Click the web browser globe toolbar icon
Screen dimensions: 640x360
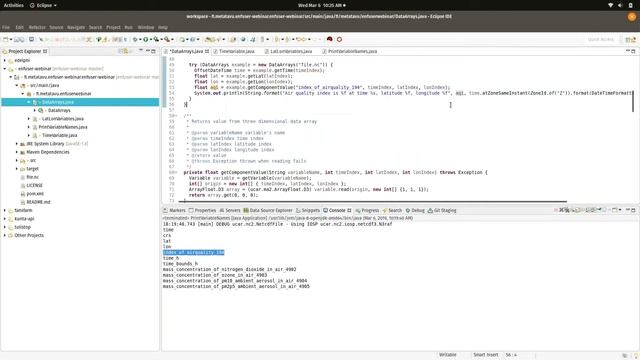[243, 40]
